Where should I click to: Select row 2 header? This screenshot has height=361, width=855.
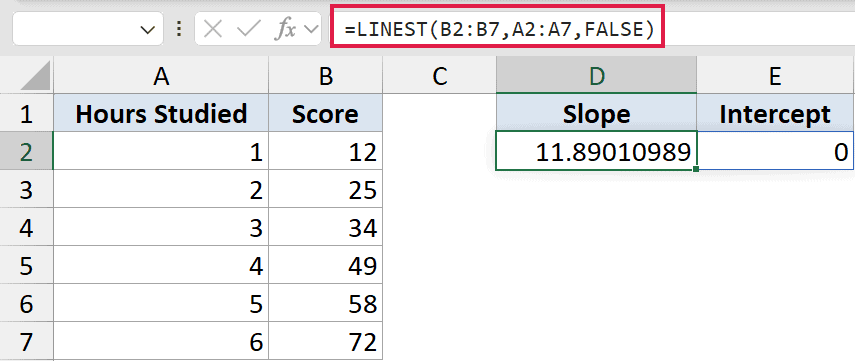(26, 151)
